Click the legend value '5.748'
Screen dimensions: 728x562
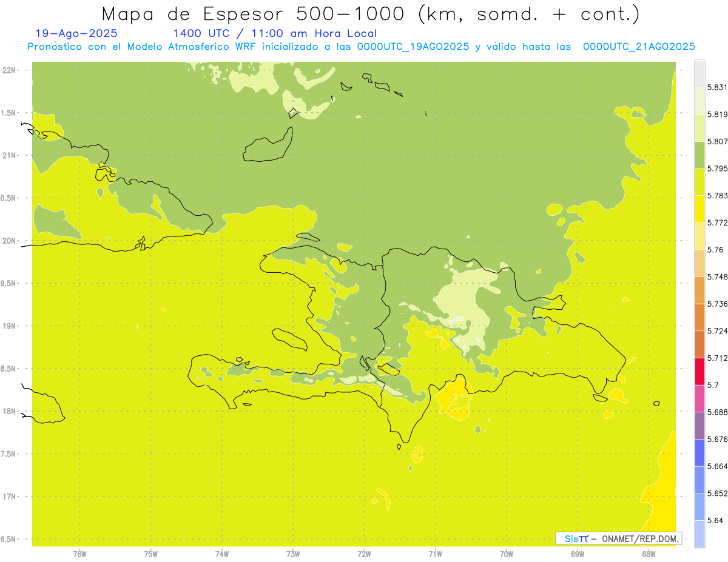point(717,276)
